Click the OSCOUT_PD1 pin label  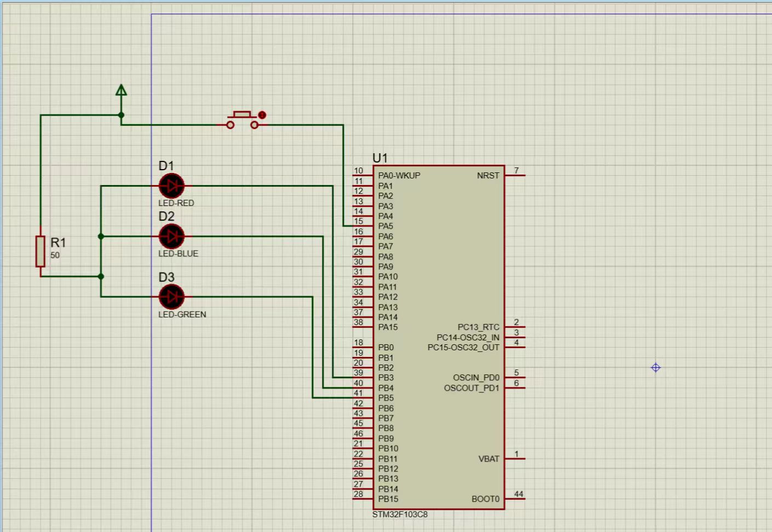[471, 388]
